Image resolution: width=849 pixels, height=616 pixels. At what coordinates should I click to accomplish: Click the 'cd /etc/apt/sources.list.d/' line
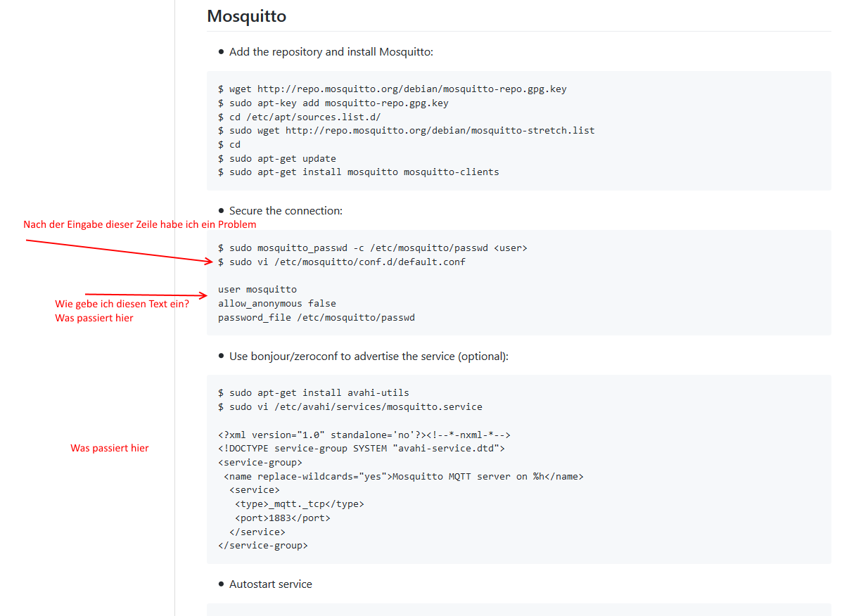(300, 117)
